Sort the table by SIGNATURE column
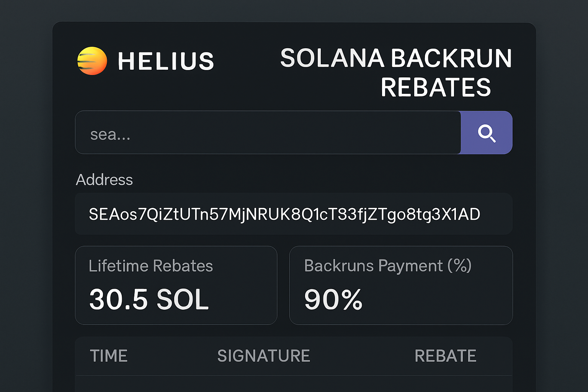The image size is (588, 392). tap(264, 356)
